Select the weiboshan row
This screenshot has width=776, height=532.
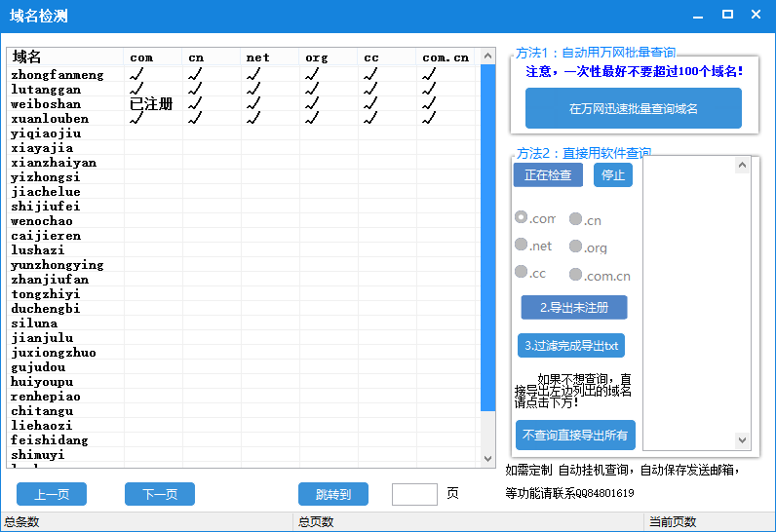[x=243, y=104]
